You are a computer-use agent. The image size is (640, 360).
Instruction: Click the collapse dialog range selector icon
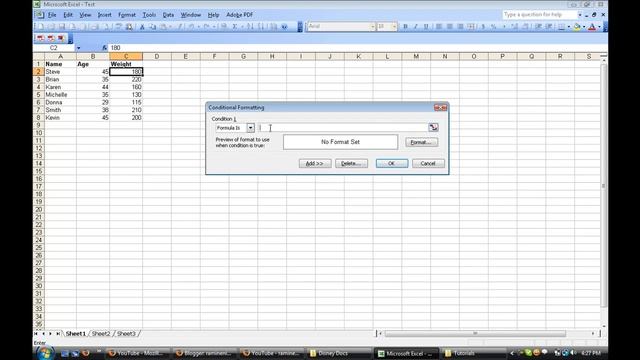[x=433, y=128]
